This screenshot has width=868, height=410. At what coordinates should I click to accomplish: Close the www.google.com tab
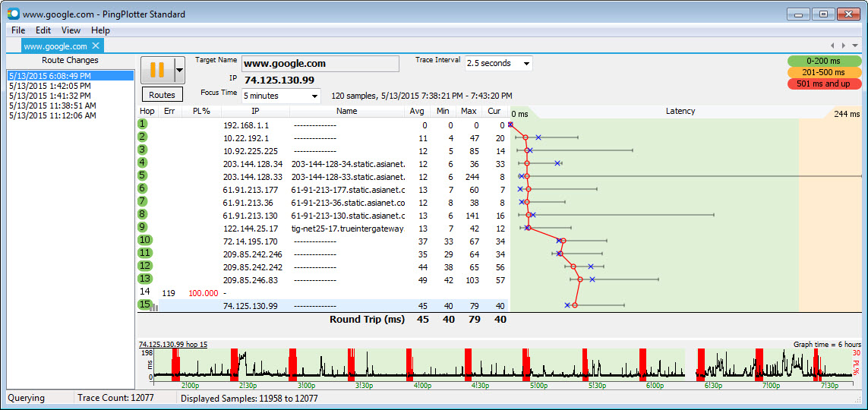[x=96, y=46]
